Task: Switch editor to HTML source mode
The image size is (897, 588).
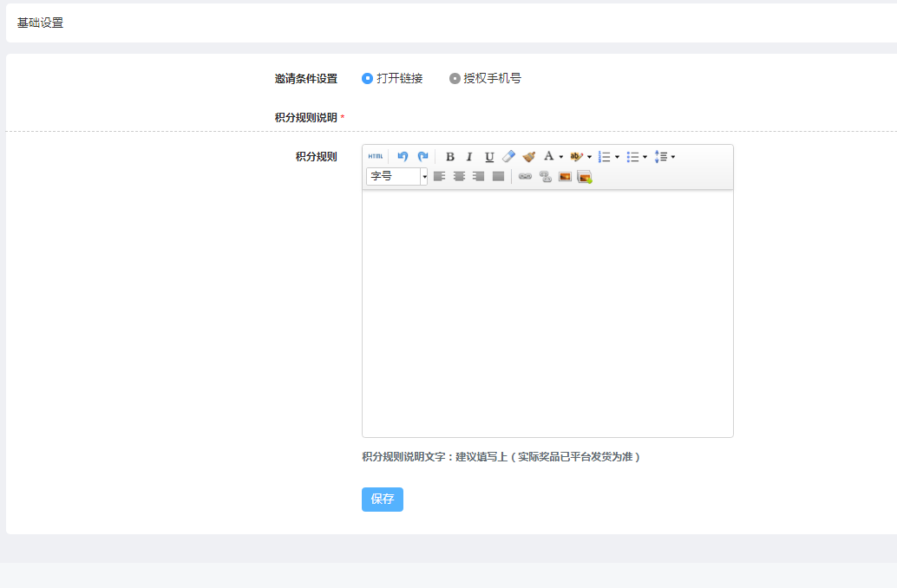Action: pos(375,157)
